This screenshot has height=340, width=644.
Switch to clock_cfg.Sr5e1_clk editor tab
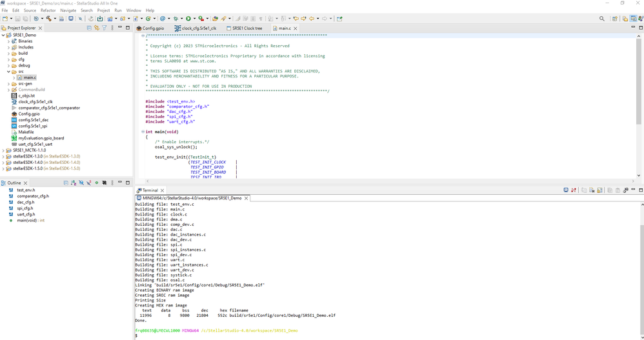pyautogui.click(x=196, y=28)
